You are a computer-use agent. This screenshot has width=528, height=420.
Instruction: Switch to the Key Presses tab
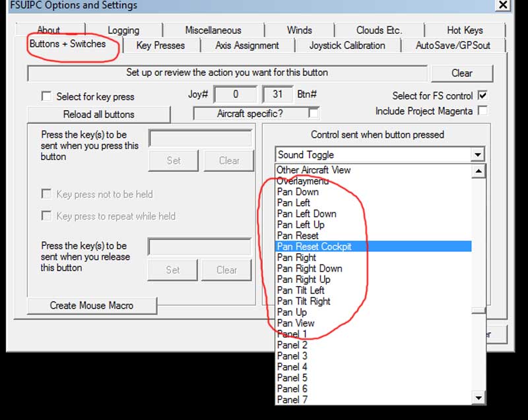click(x=160, y=45)
